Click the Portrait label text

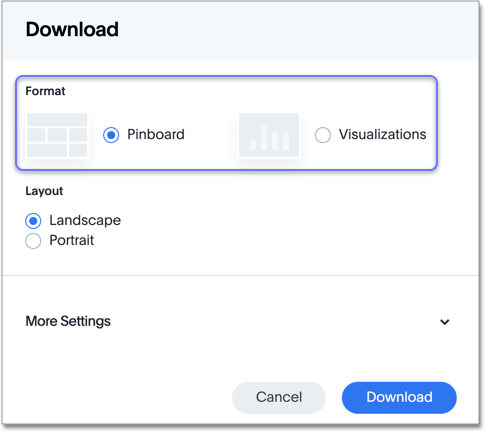coord(72,240)
